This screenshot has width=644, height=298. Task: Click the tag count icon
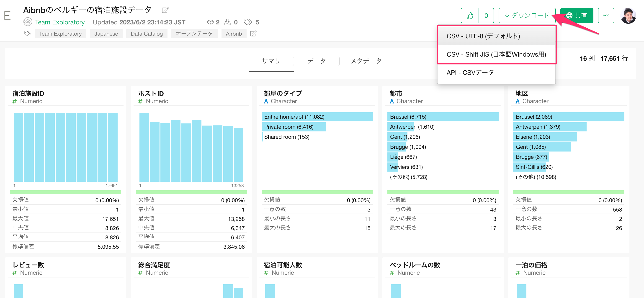[x=247, y=22]
